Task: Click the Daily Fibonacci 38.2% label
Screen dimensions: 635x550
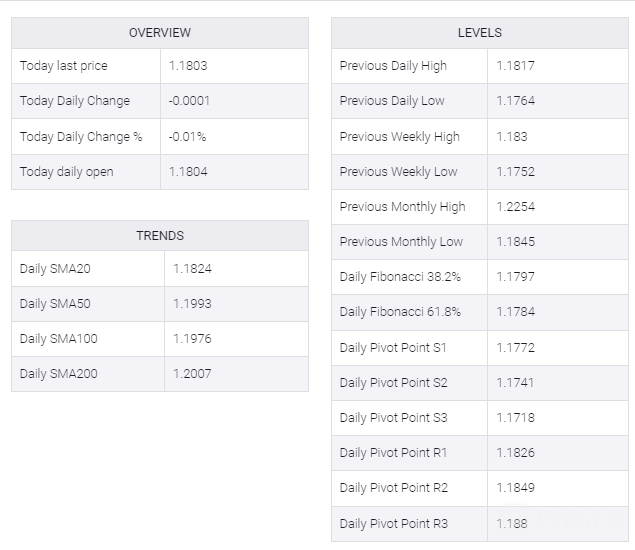Action: [400, 277]
